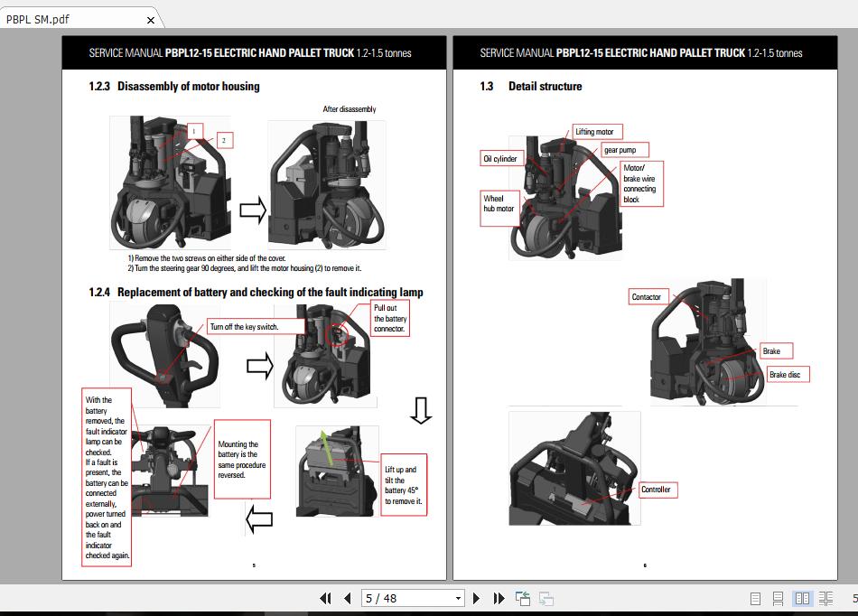Jump to the first page of the manual

tap(326, 598)
